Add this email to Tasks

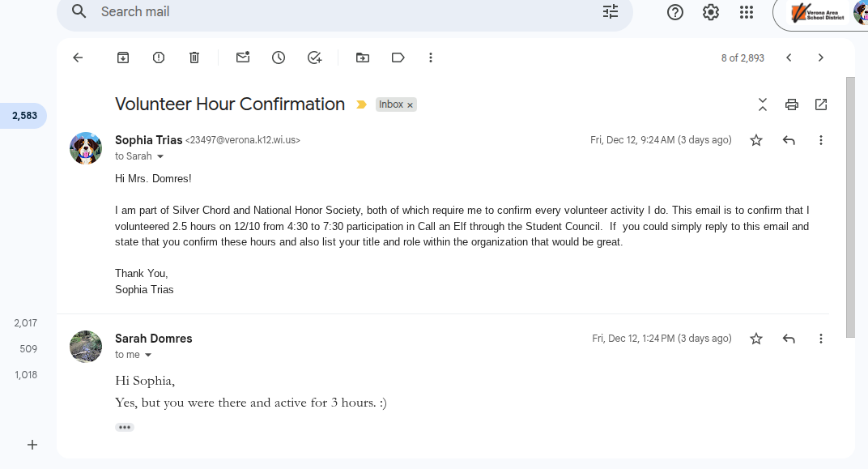pyautogui.click(x=315, y=58)
